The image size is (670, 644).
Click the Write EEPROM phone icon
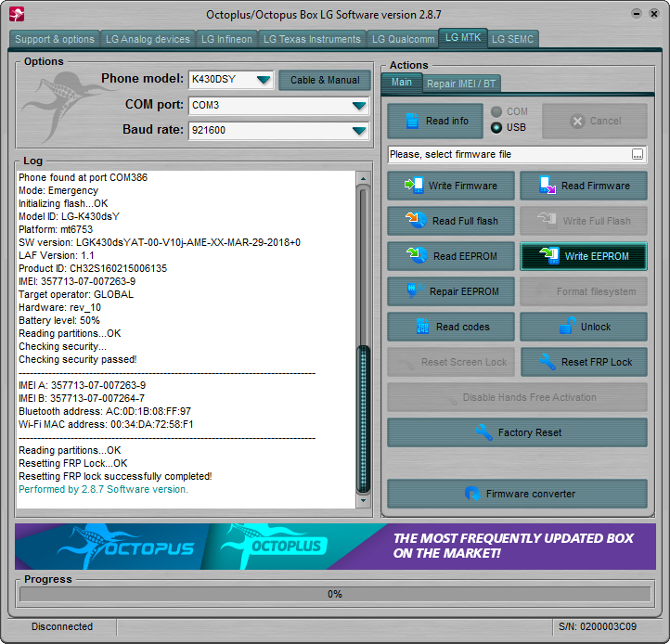(549, 255)
